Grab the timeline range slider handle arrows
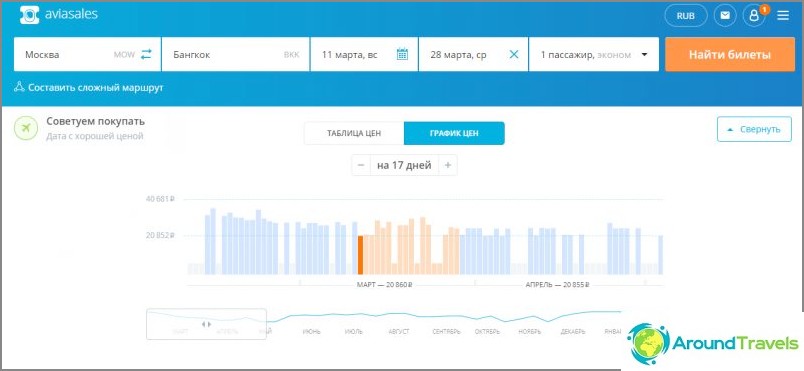Screen dimensions: 804x371 (x=206, y=324)
